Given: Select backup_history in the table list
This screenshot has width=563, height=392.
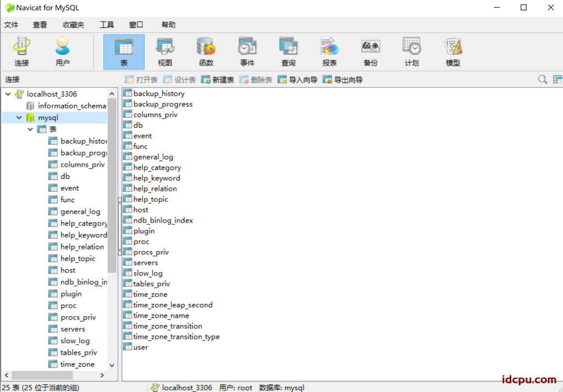Looking at the screenshot, I should pos(159,93).
